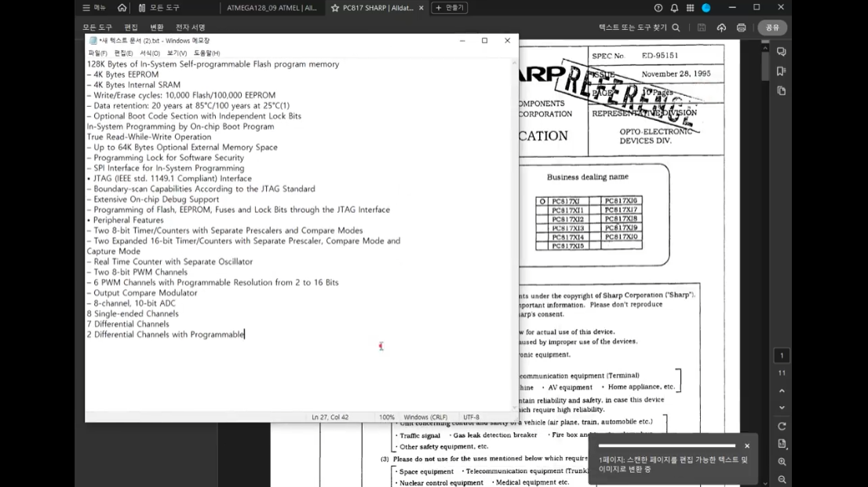Open the notifications bell
This screenshot has height=487, width=868.
click(x=674, y=8)
